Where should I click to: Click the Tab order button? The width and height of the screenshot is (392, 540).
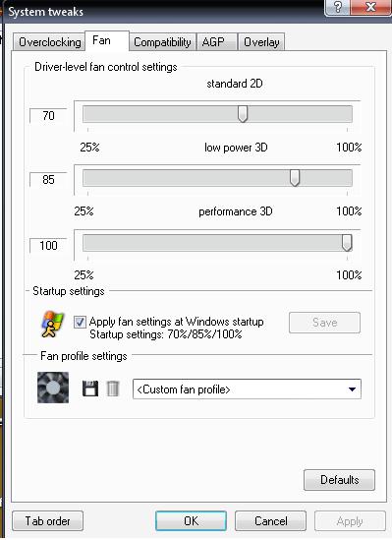pyautogui.click(x=47, y=520)
